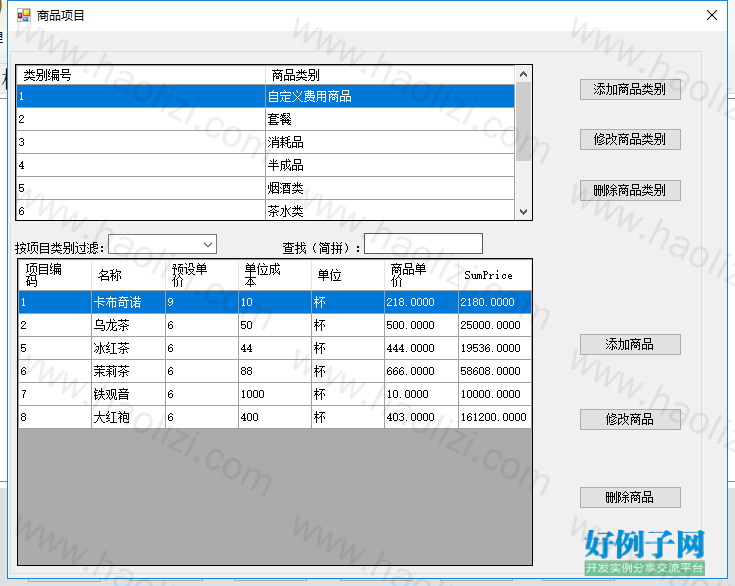Select product 冰红茶
Viewport: 735px width, 586px height.
[275, 348]
